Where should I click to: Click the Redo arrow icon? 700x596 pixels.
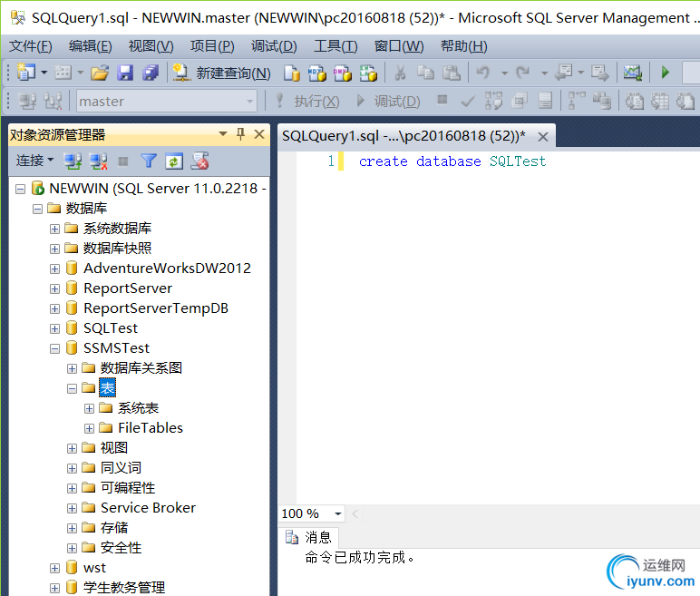click(x=522, y=73)
